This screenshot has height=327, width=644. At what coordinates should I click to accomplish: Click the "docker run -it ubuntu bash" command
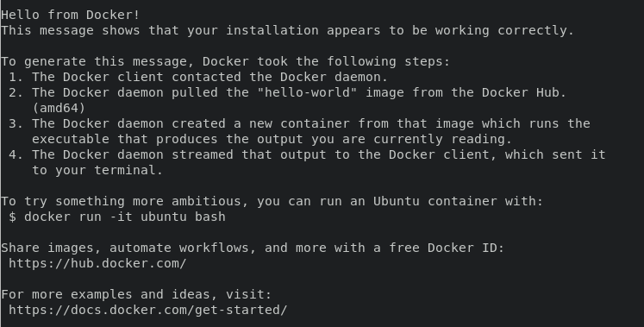click(x=125, y=217)
